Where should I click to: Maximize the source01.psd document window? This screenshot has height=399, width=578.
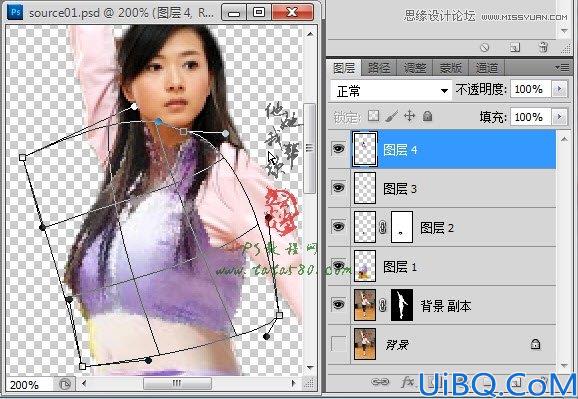coord(259,12)
